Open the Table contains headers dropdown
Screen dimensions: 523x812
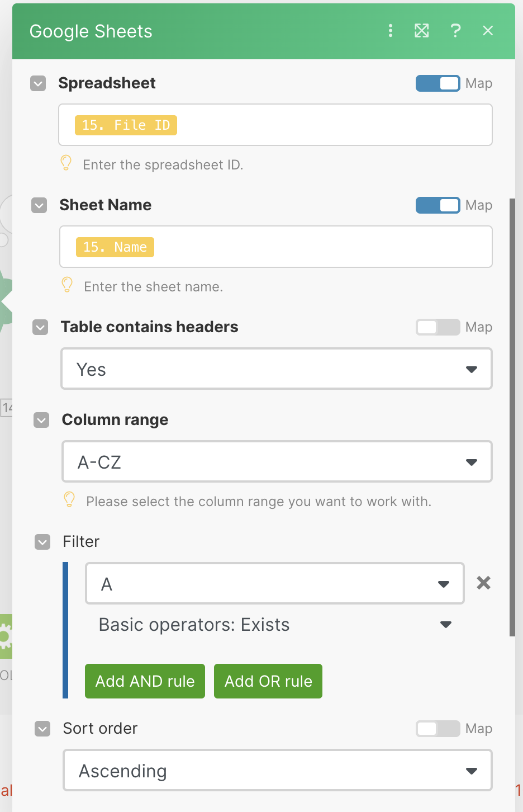tap(277, 369)
